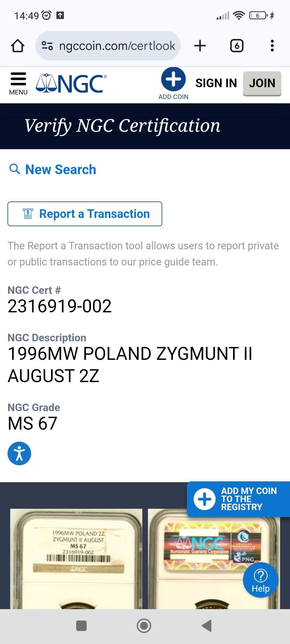Open the browser three-dot overflow menu
Viewport: 290px width, 644px height.
[x=272, y=46]
